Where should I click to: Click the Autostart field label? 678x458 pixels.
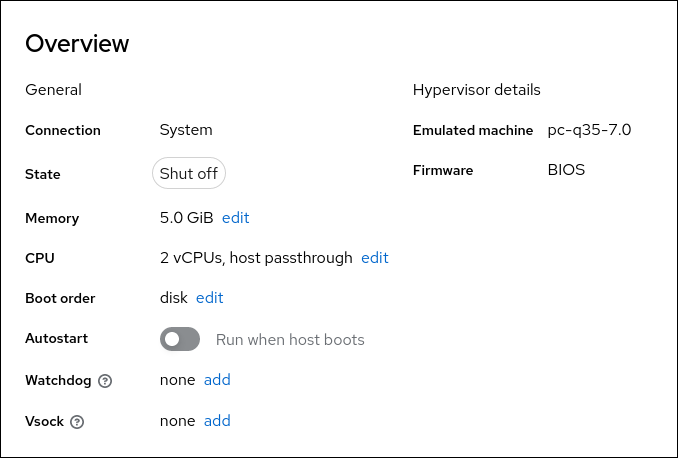coord(57,339)
